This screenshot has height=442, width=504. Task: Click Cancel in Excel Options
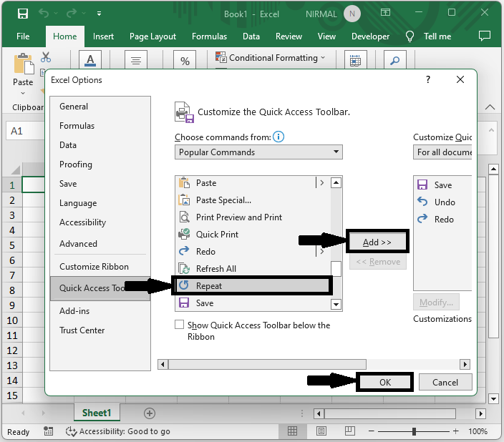click(445, 382)
